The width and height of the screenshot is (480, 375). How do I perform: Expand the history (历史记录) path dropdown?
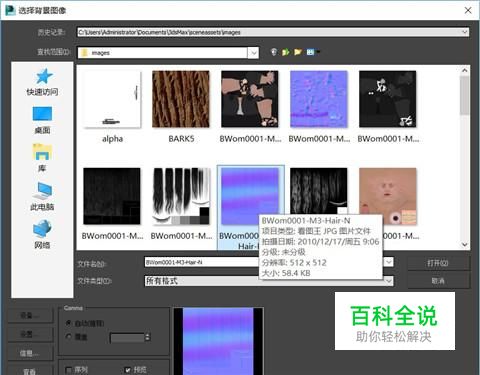465,32
